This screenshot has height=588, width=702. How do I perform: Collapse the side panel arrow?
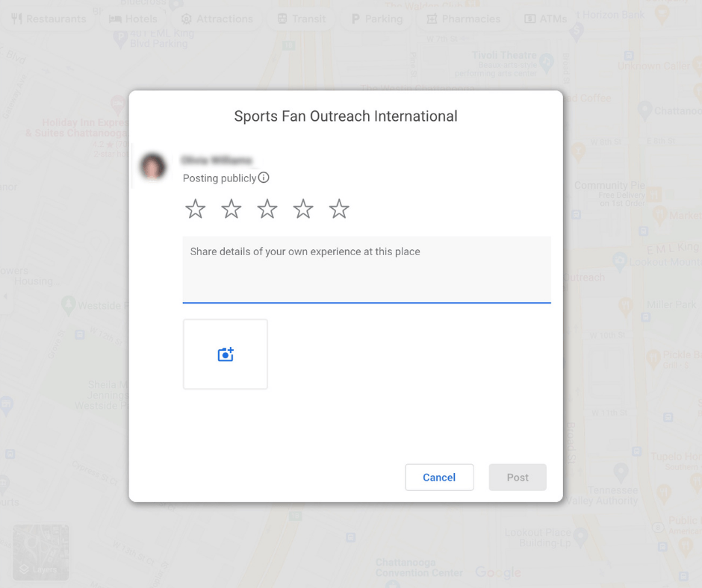coord(5,296)
